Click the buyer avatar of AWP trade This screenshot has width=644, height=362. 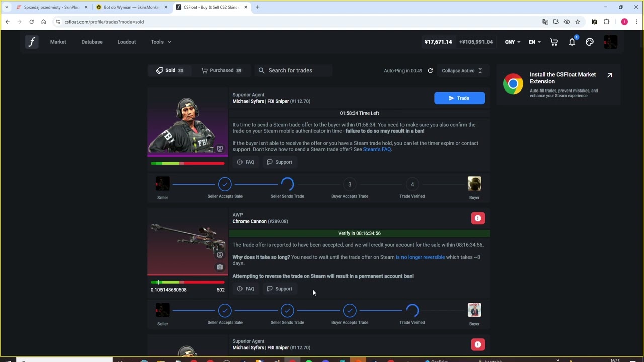pos(474,310)
